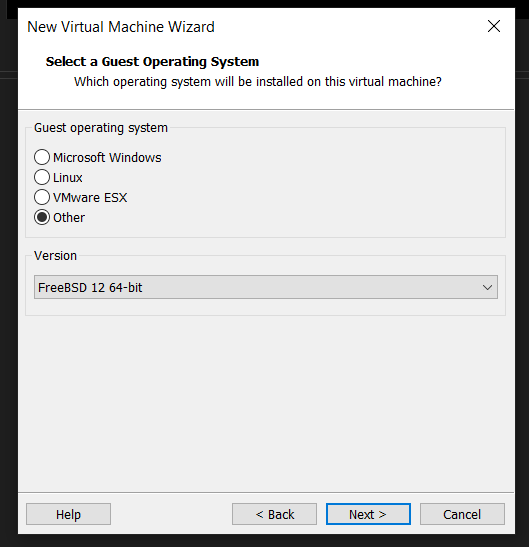Image resolution: width=529 pixels, height=547 pixels.
Task: Click the 'Linux' option label text
Action: click(68, 178)
